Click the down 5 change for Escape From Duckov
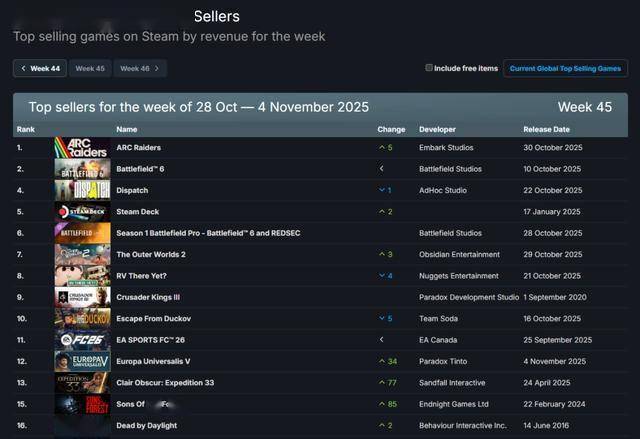The height and width of the screenshot is (439, 640). [385, 319]
